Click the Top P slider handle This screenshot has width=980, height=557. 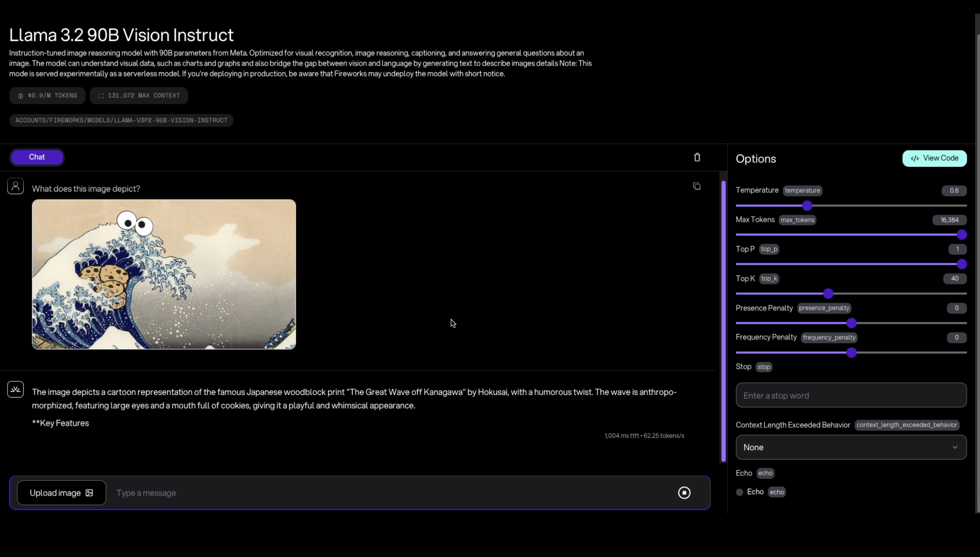[962, 264]
